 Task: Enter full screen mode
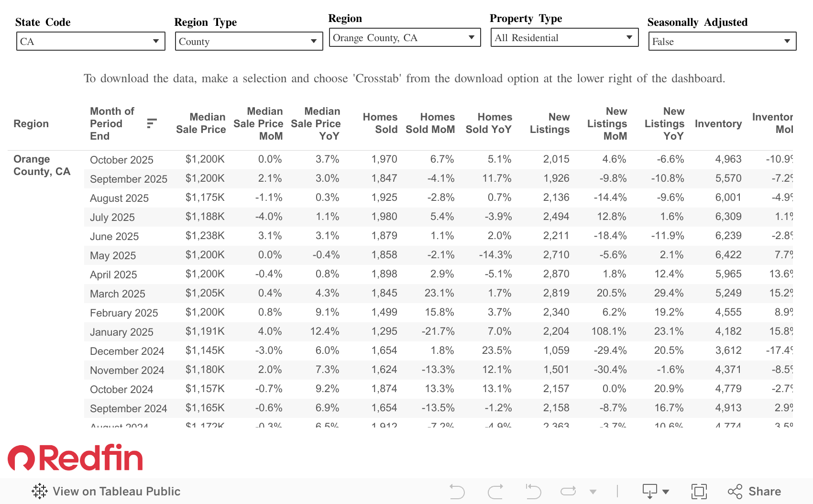coord(699,491)
